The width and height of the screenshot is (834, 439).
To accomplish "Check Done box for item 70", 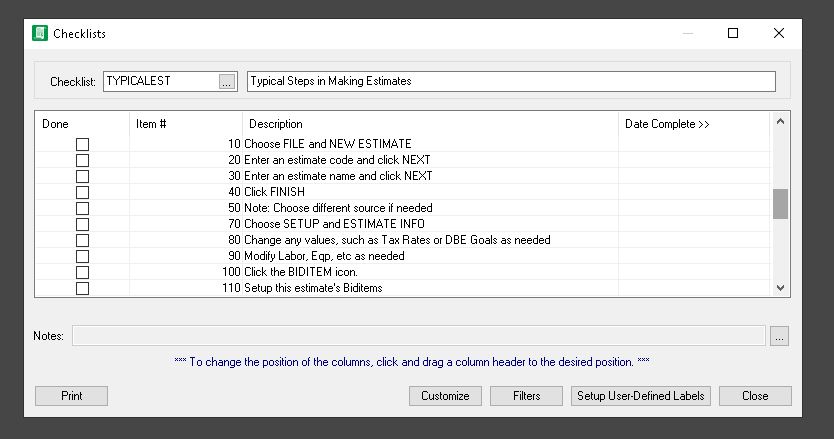I will click(x=82, y=224).
